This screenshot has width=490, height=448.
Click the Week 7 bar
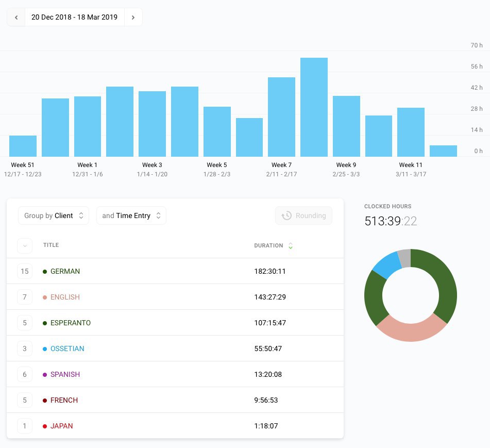[x=281, y=117]
